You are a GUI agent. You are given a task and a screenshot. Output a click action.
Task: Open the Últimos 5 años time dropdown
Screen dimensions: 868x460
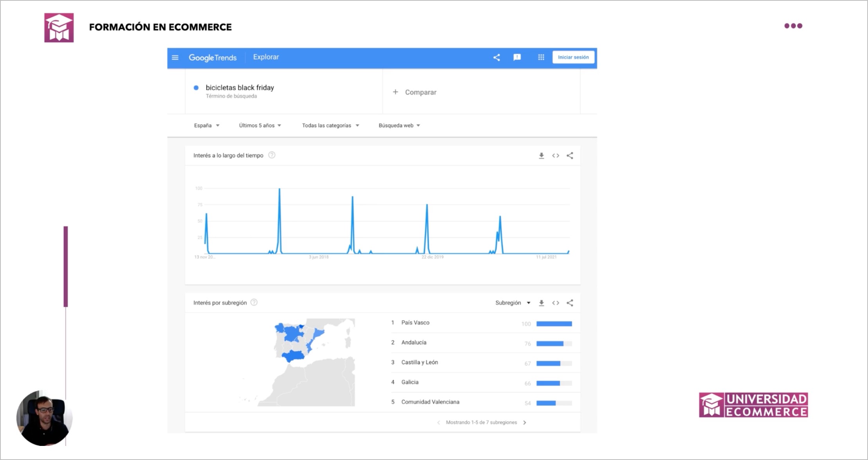260,126
